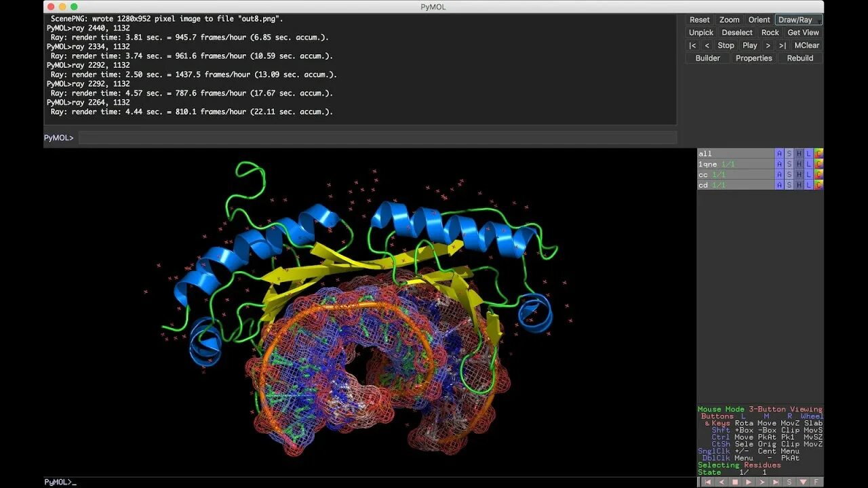This screenshot has width=868, height=488.
Task: Click the Rebuild button
Action: point(800,58)
